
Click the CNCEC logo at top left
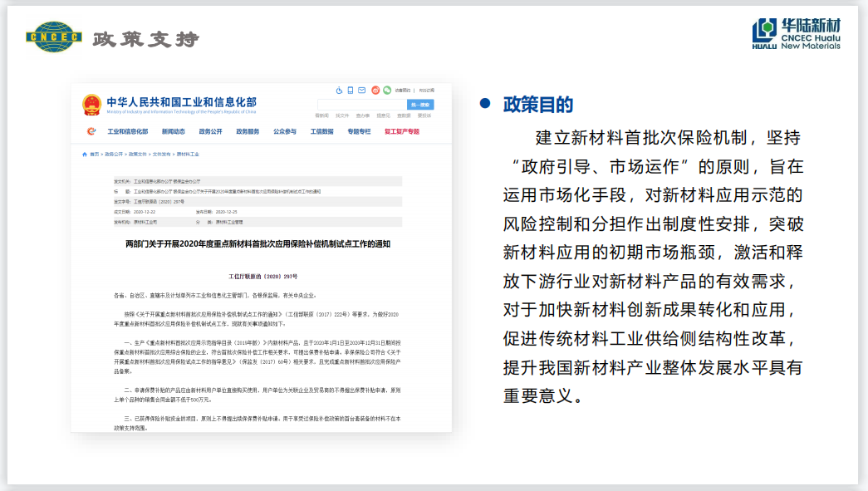54,37
